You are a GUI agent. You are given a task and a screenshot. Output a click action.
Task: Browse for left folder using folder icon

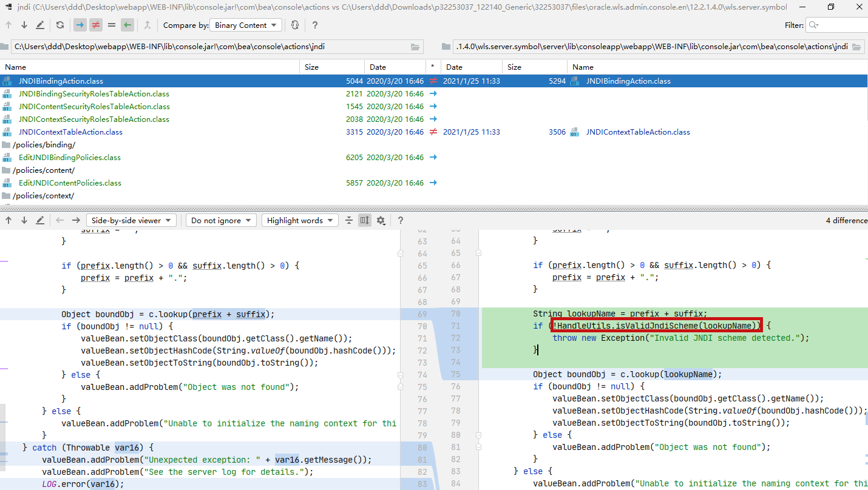(416, 47)
